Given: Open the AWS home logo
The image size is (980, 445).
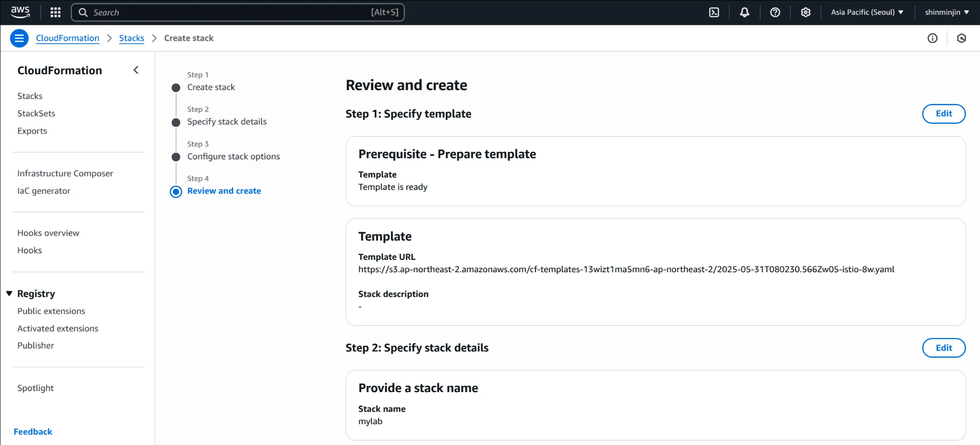Looking at the screenshot, I should pyautogui.click(x=20, y=12).
